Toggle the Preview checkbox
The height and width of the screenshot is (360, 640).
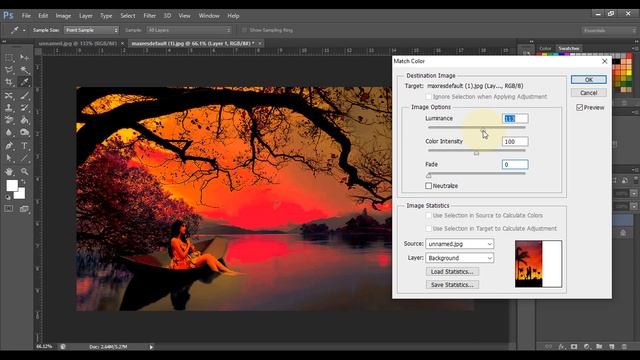[x=580, y=107]
